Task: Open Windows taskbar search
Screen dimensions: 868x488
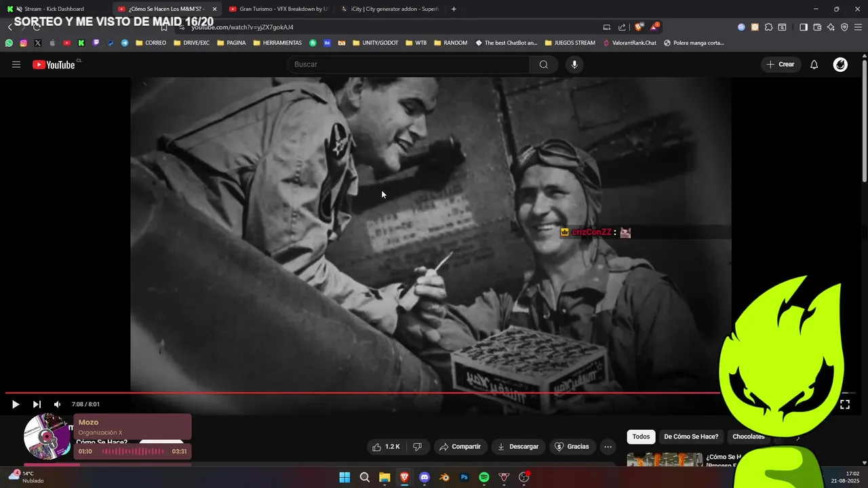Action: [365, 477]
